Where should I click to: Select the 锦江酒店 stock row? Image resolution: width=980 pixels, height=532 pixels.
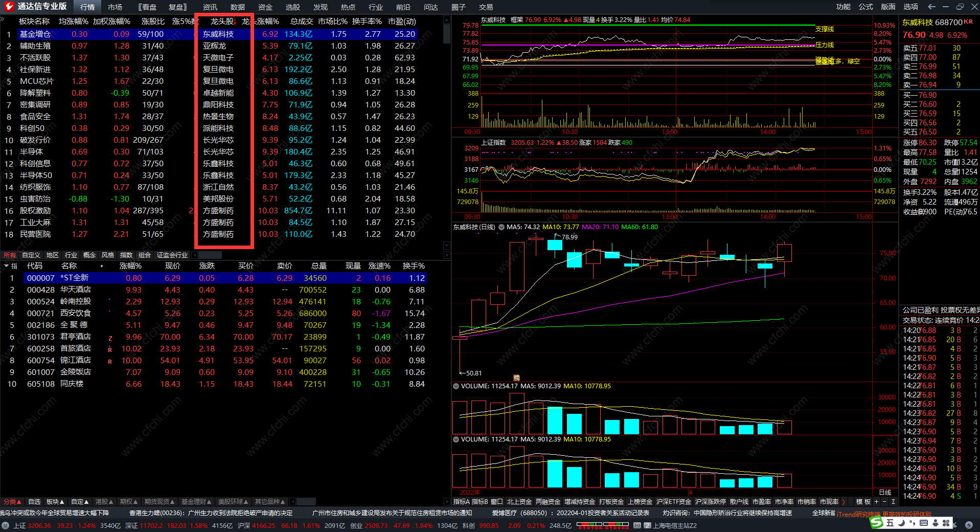click(x=75, y=361)
